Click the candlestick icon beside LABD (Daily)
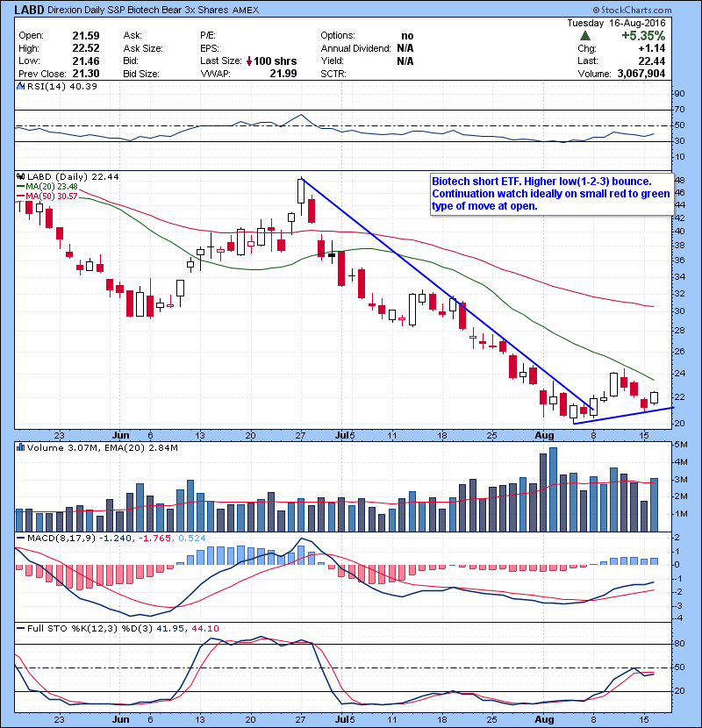 20,176
